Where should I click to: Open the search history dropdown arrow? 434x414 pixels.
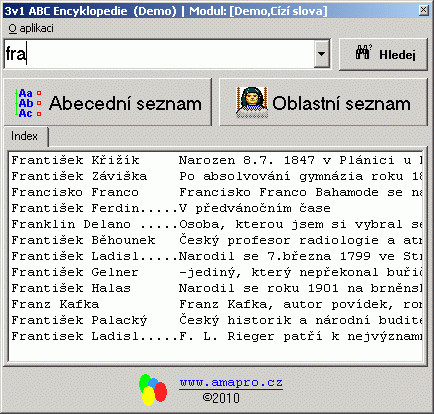click(322, 54)
